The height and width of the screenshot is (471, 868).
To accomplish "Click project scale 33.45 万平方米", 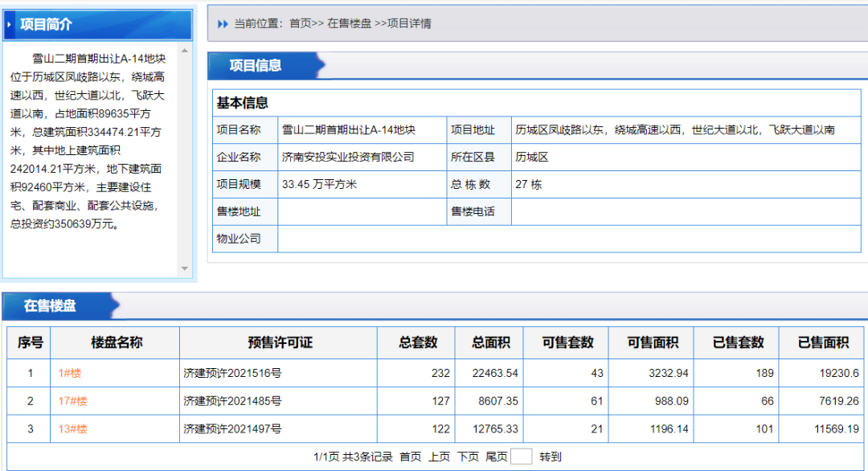I will [x=319, y=184].
